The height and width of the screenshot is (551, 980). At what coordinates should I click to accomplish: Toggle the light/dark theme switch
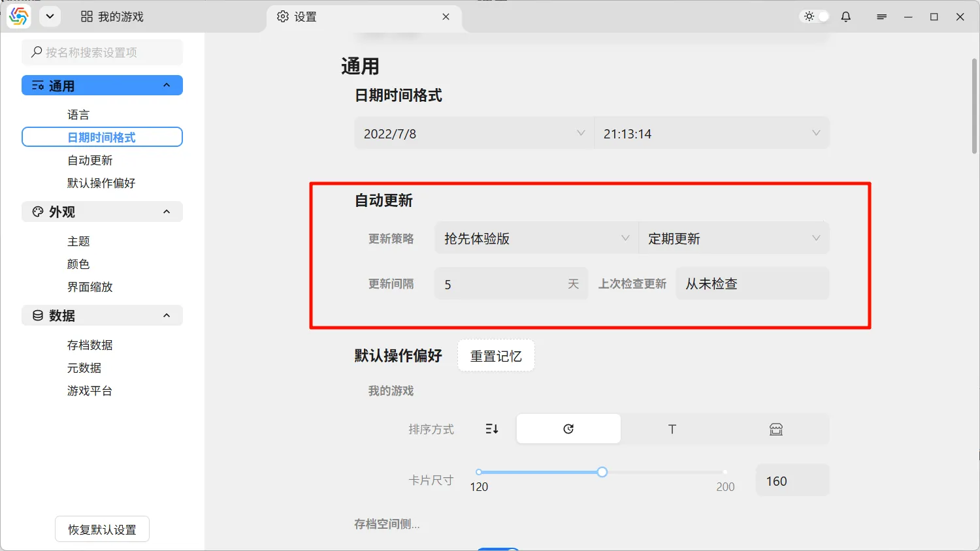[816, 17]
